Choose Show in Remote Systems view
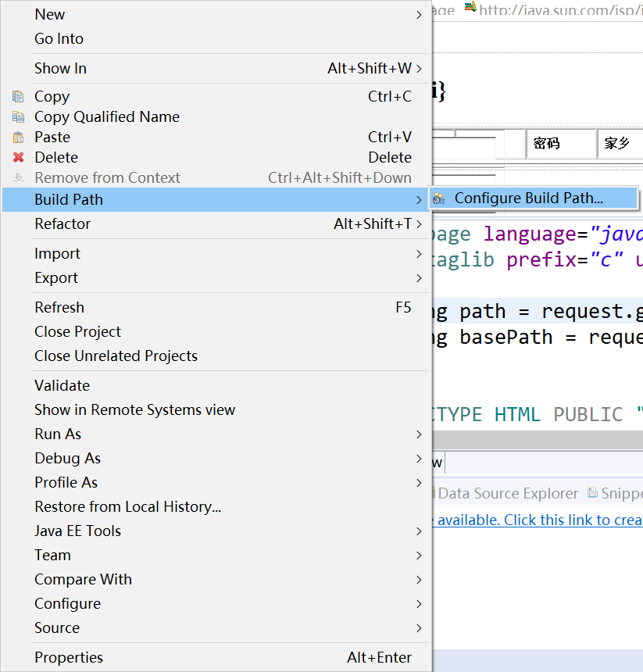 [216, 410]
